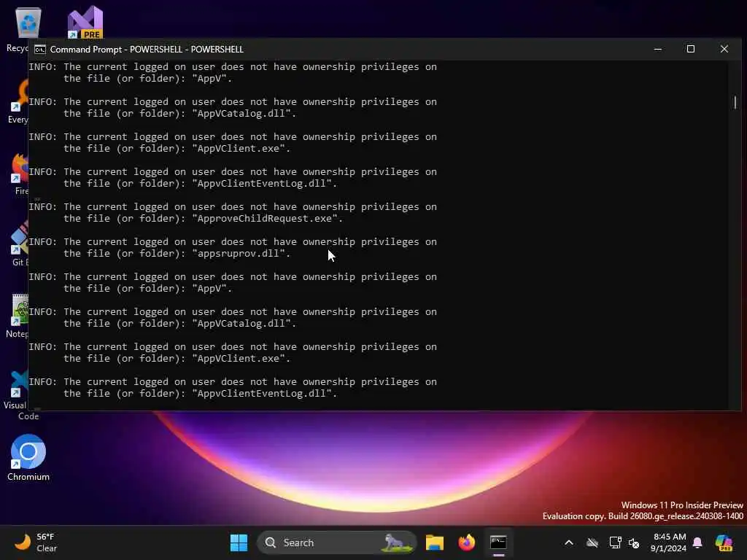Viewport: 747px width, 560px height.
Task: Open the notifications bell icon
Action: click(x=697, y=542)
